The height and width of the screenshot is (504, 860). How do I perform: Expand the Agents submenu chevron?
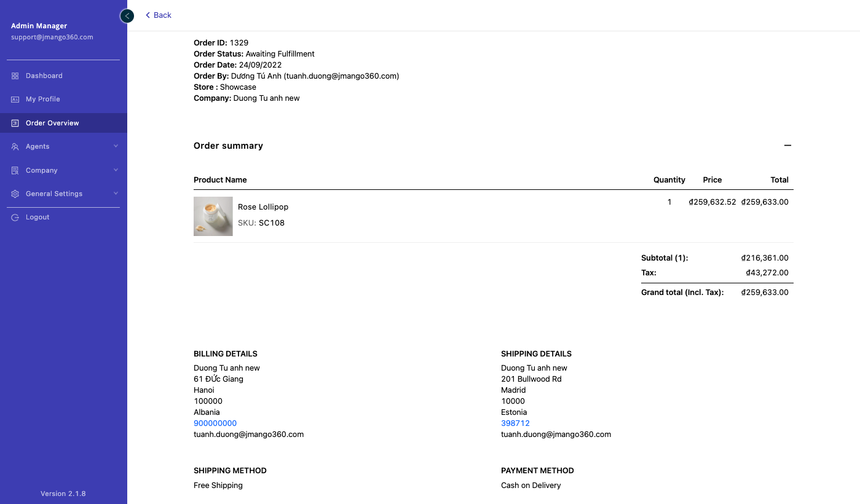[x=116, y=146]
